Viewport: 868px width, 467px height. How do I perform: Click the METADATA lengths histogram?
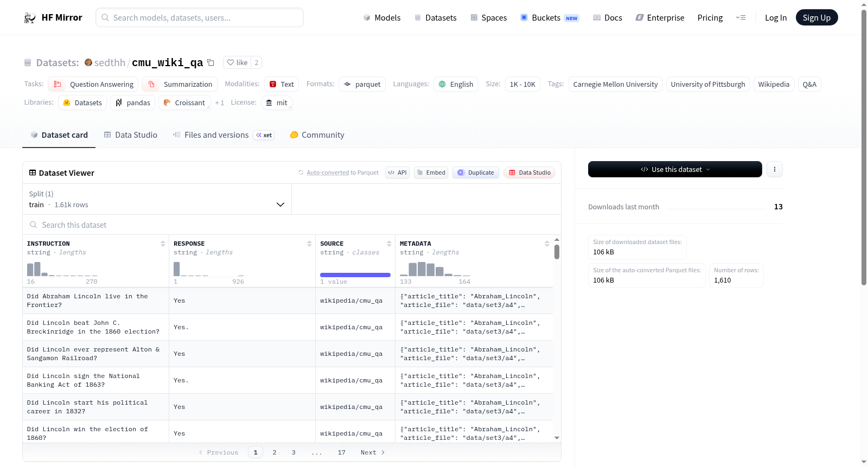435,269
